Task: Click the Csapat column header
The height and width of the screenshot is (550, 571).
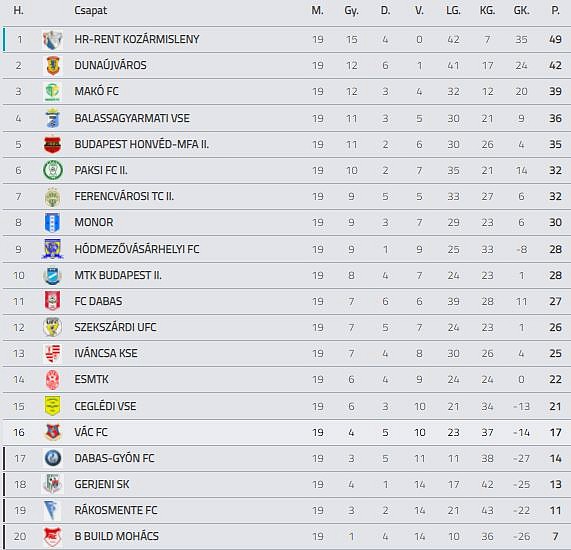Action: pos(90,11)
